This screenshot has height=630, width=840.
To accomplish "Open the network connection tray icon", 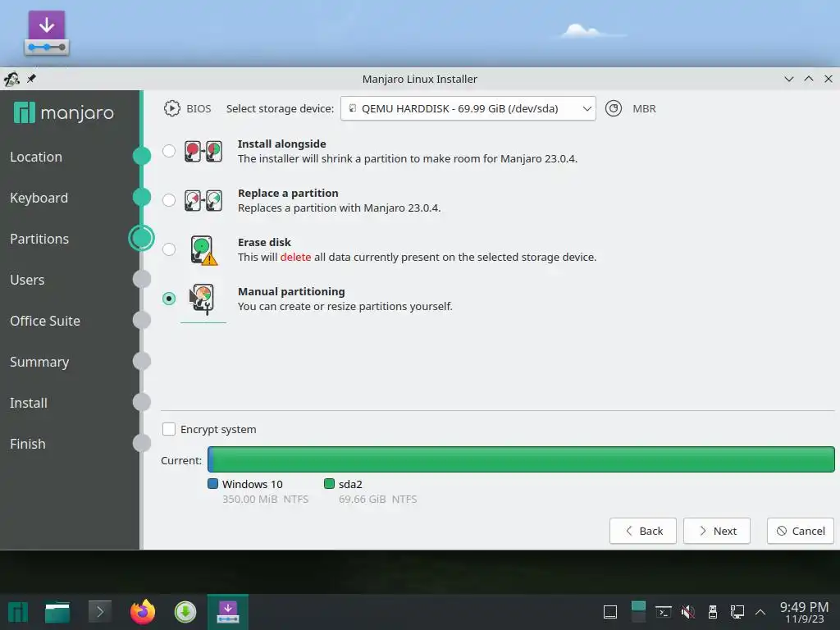I will pos(737,612).
